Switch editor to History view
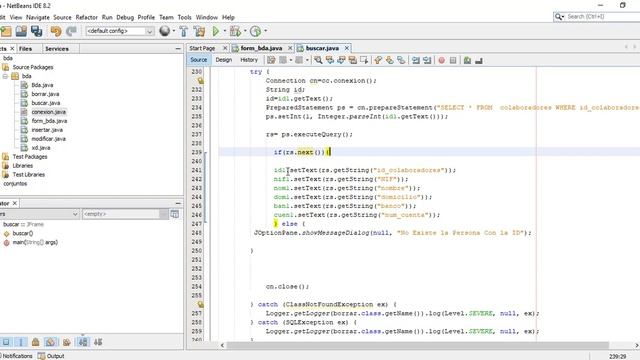The width and height of the screenshot is (640, 360). 249,60
